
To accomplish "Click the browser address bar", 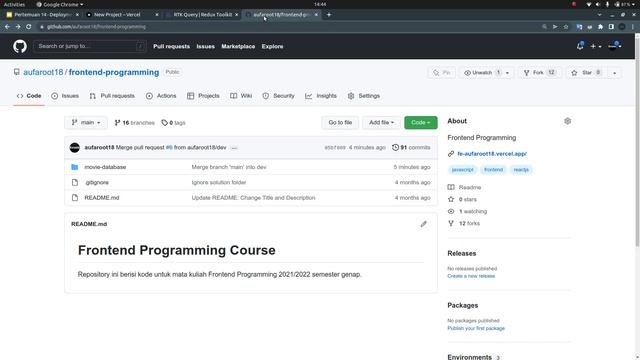I will [x=286, y=27].
